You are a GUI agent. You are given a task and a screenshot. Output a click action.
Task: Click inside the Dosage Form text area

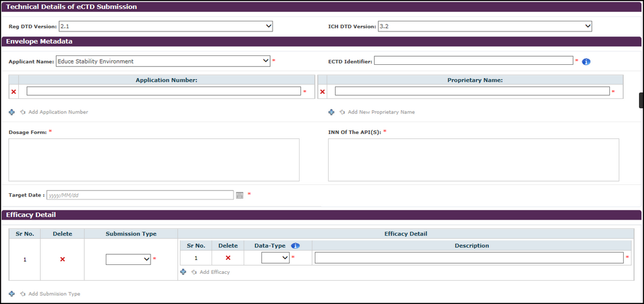point(154,160)
